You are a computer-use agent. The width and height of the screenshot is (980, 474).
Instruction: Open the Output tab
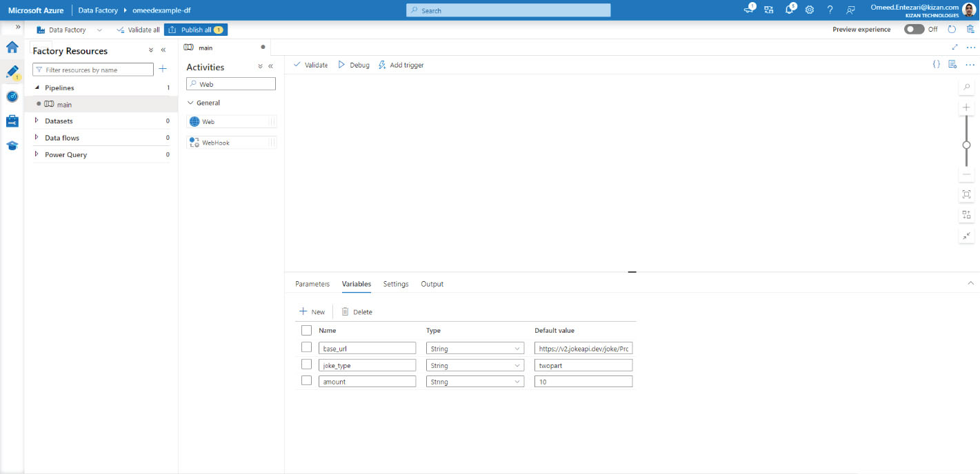432,284
